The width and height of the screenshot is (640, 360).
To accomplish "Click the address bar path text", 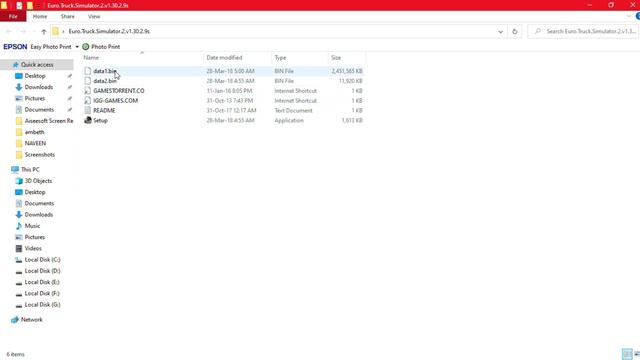I will point(109,31).
